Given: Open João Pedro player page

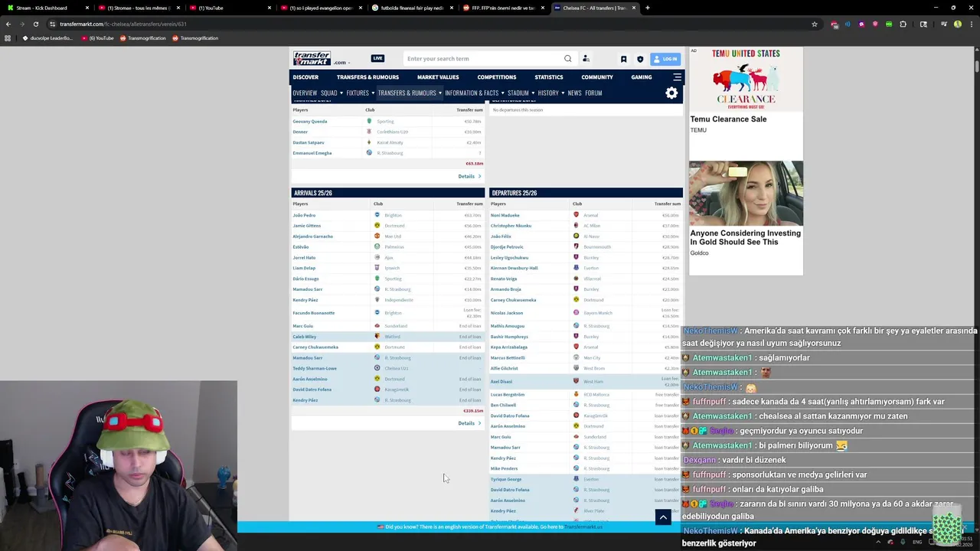Looking at the screenshot, I should pos(304,215).
